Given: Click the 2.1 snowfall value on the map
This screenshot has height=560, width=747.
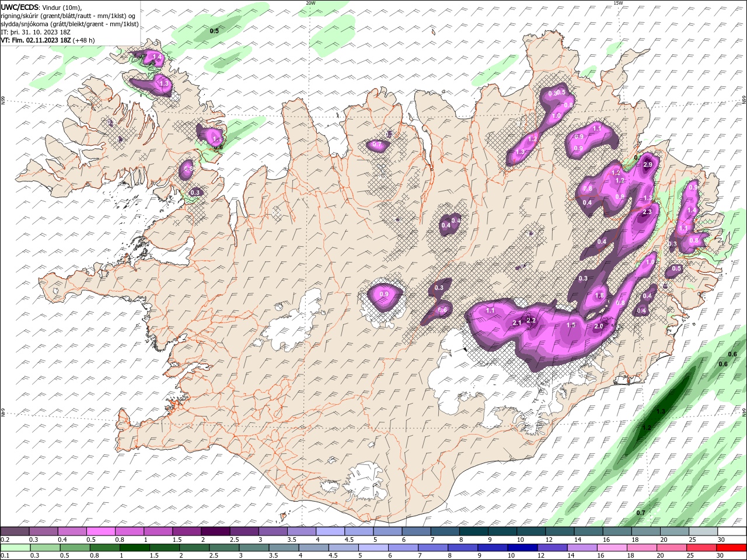Looking at the screenshot, I should 516,323.
